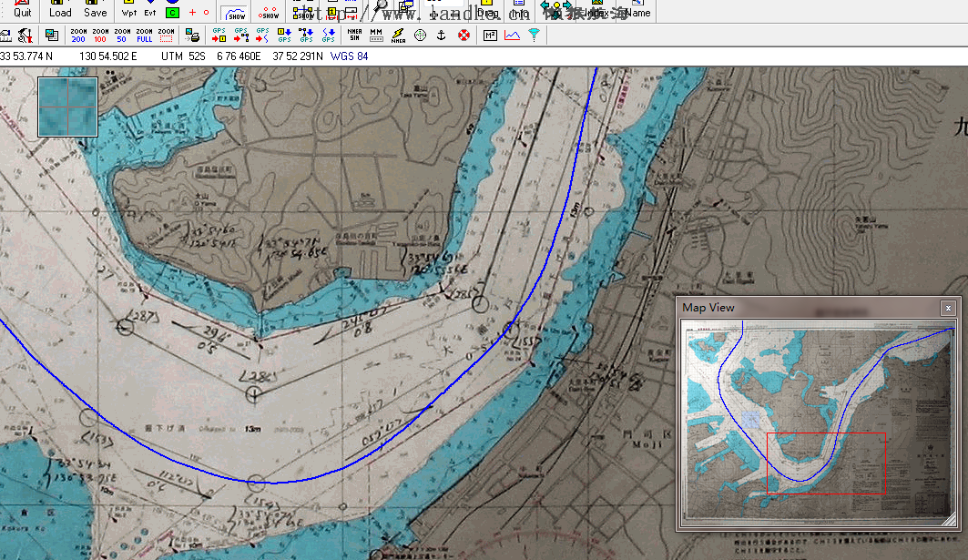Set zoom to 100 percent
Screen dimensions: 968x560
[x=100, y=36]
